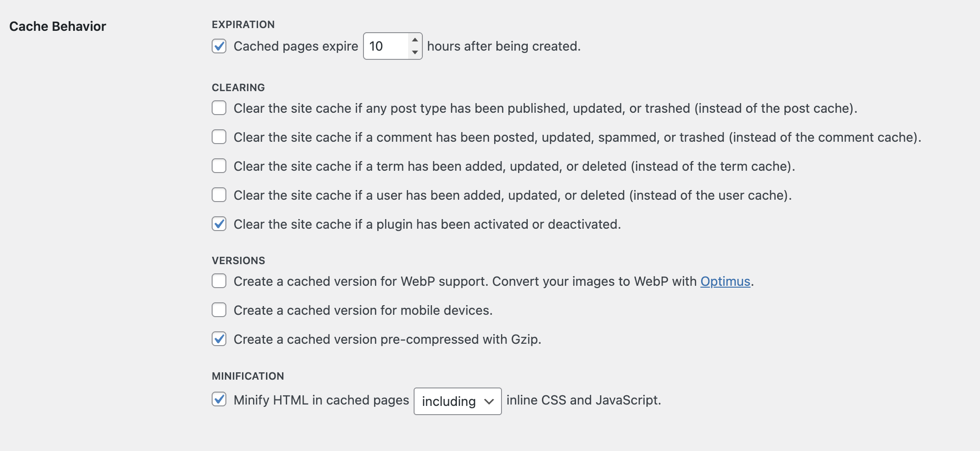
Task: Click the 'MINIFICATION' heading text
Action: 248,376
